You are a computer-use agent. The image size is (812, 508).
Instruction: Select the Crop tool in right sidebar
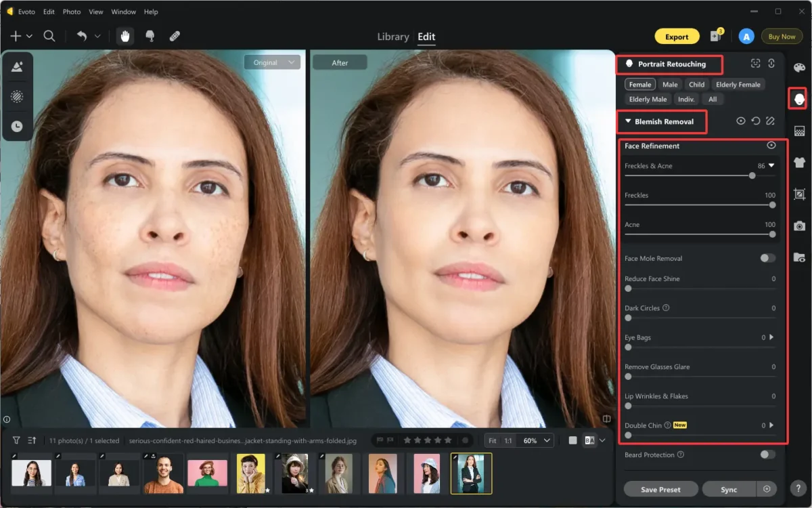coord(799,195)
